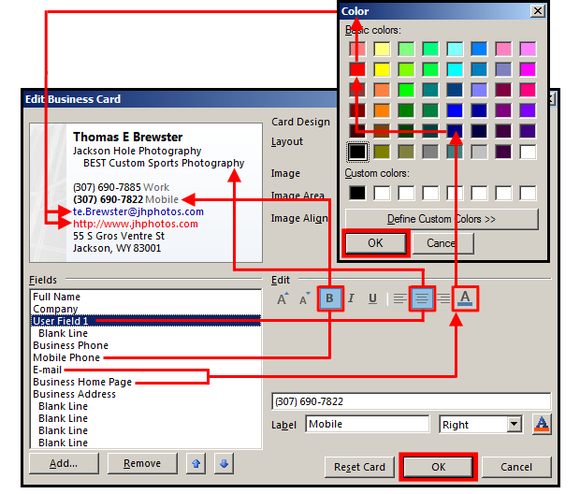580x494 pixels.
Task: Select Align Right icon
Action: [444, 298]
